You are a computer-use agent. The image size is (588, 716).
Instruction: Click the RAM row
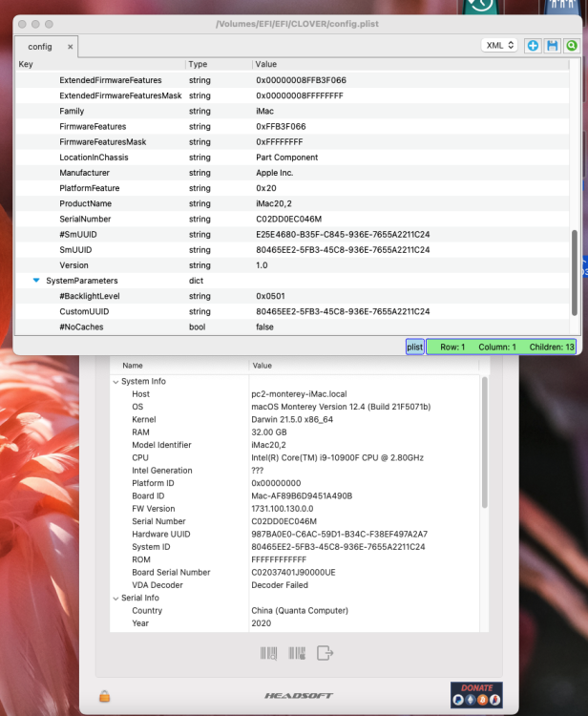pyautogui.click(x=295, y=432)
